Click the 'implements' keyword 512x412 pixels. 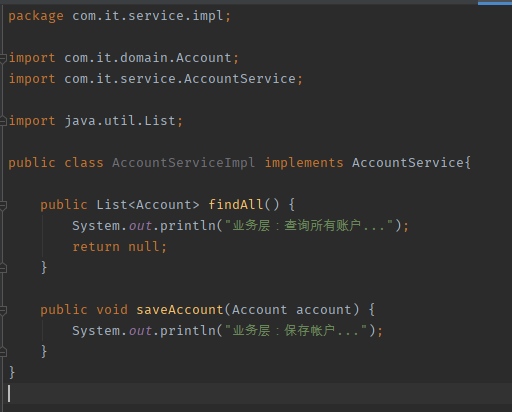coord(304,163)
